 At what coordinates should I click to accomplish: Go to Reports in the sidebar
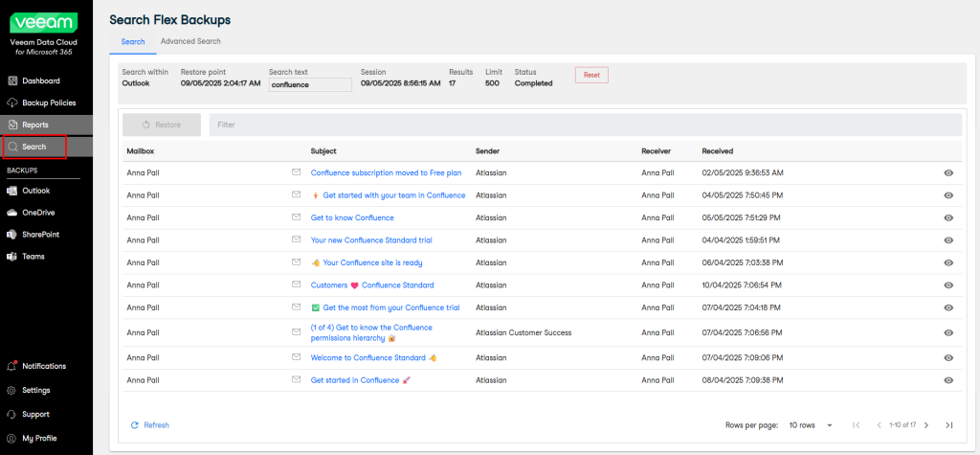click(x=35, y=125)
